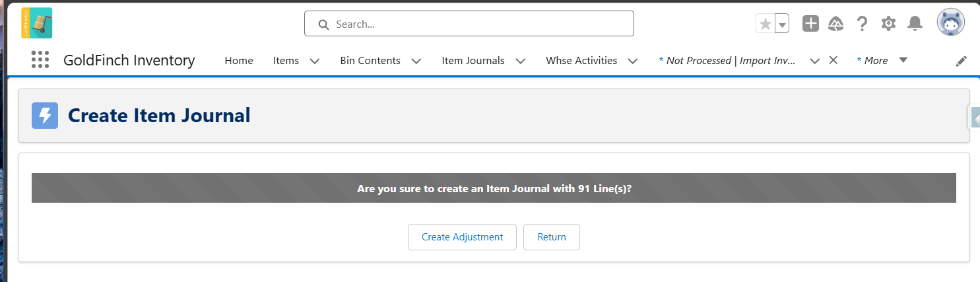This screenshot has height=282, width=980.
Task: Open the Help question mark icon
Action: click(862, 24)
